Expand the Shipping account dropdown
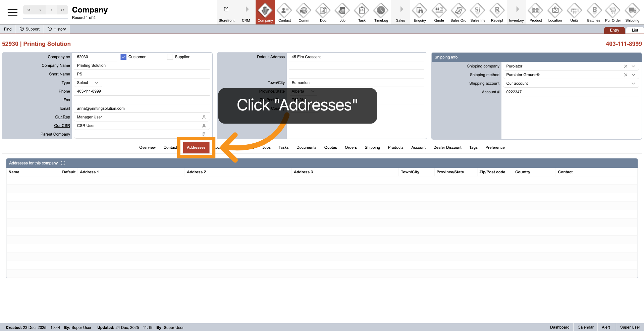The height and width of the screenshot is (331, 644). (x=633, y=84)
